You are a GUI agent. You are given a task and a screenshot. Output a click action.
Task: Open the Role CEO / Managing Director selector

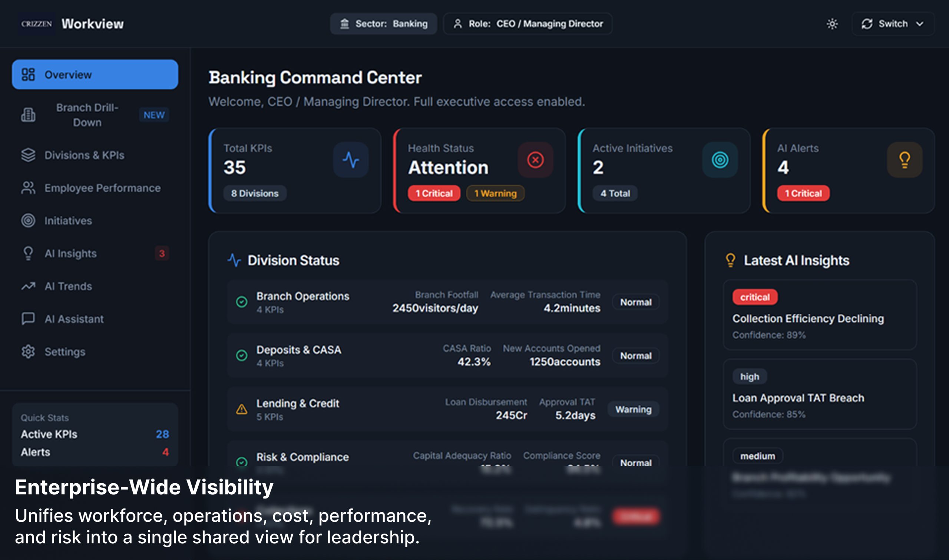tap(528, 24)
